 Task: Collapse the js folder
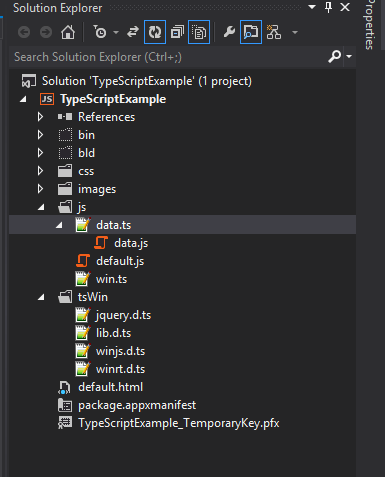(41, 207)
